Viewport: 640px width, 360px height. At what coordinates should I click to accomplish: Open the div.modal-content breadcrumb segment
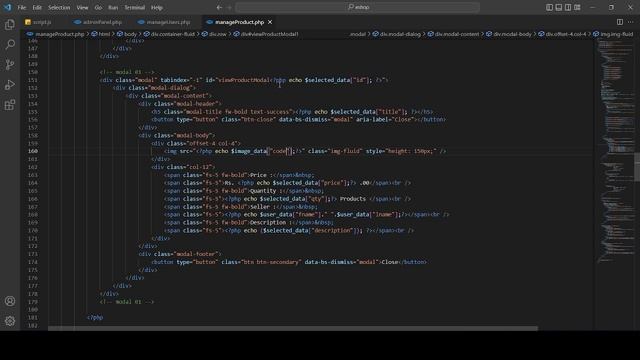pos(456,34)
